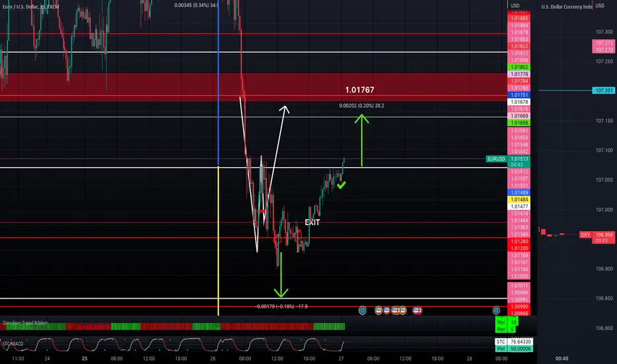Select the 1.01767 text annotation
Viewport: 617px width, 364px height.
click(359, 90)
